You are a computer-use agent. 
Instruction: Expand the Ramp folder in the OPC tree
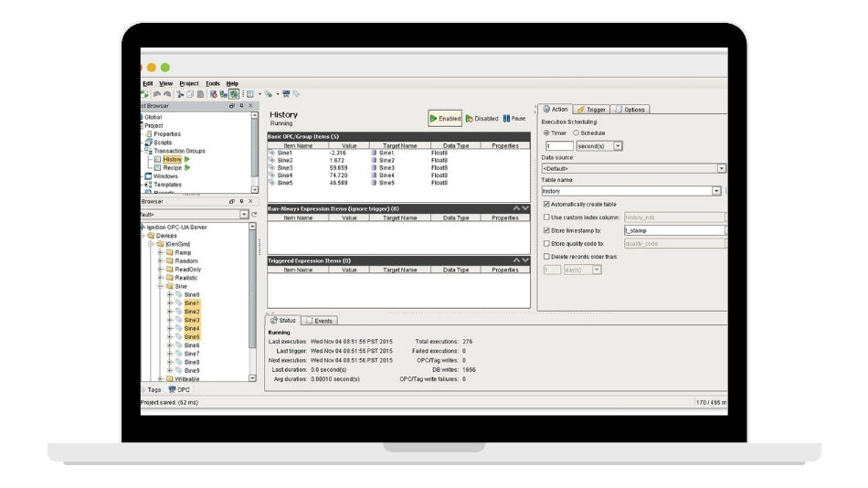click(x=160, y=252)
